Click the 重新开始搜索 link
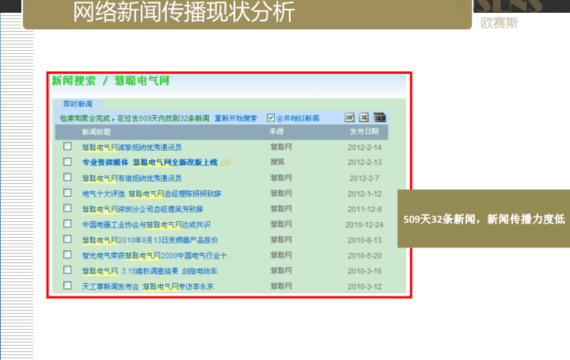The image size is (570, 360). click(236, 118)
